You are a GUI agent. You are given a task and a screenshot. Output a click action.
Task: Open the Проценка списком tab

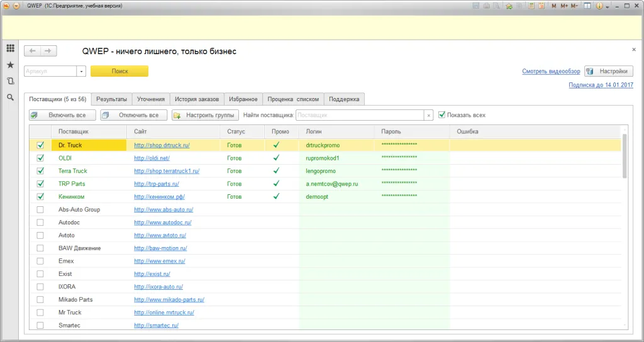(x=293, y=99)
